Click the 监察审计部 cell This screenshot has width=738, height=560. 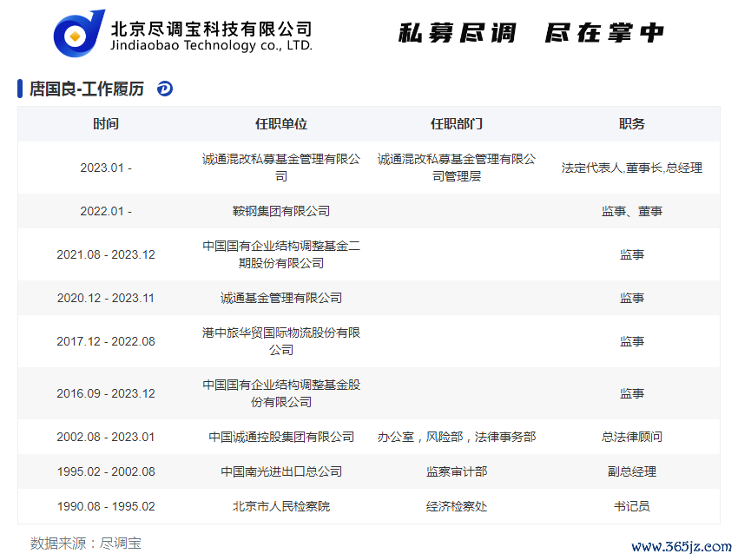coord(457,471)
